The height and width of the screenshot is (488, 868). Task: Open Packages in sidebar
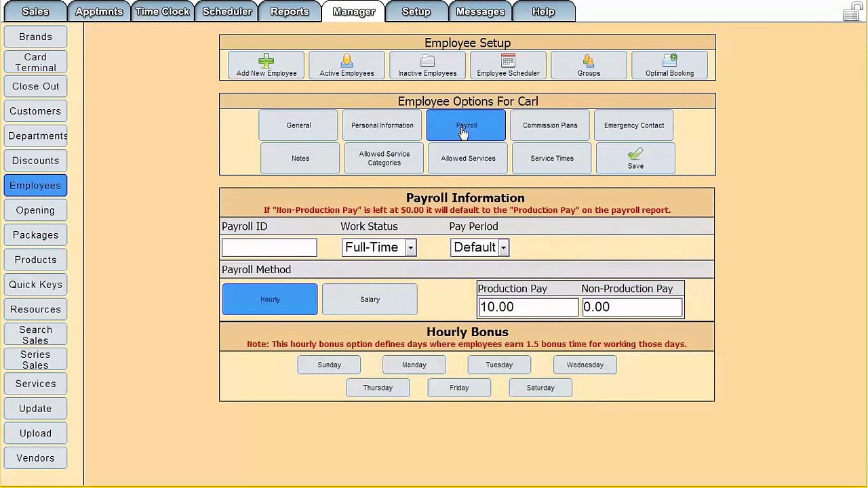pos(35,235)
